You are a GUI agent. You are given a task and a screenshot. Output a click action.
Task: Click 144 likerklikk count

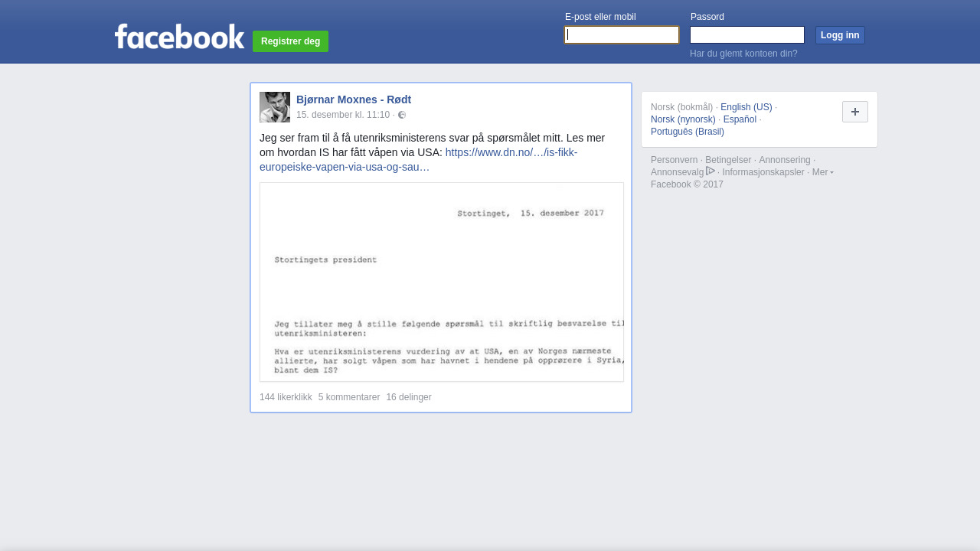pyautogui.click(x=286, y=397)
